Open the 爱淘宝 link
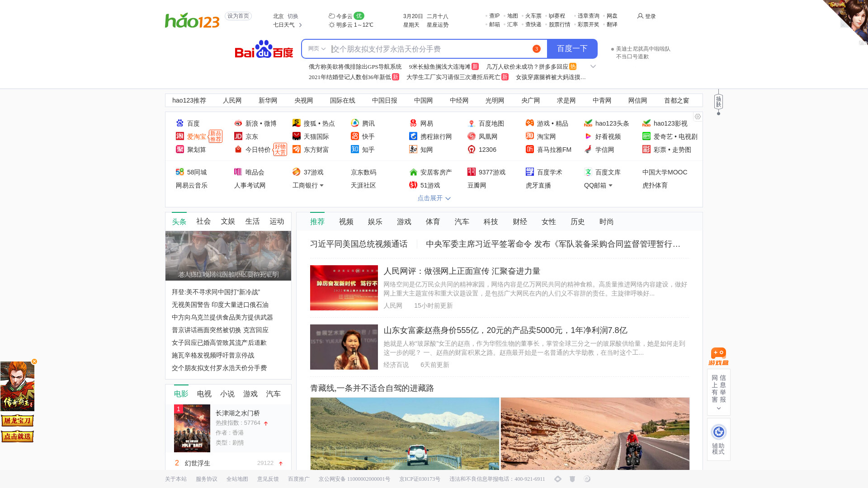The height and width of the screenshot is (488, 868). [197, 136]
